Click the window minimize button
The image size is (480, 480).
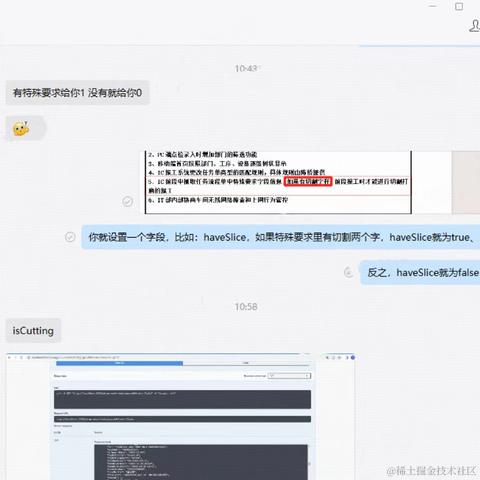[x=433, y=6]
